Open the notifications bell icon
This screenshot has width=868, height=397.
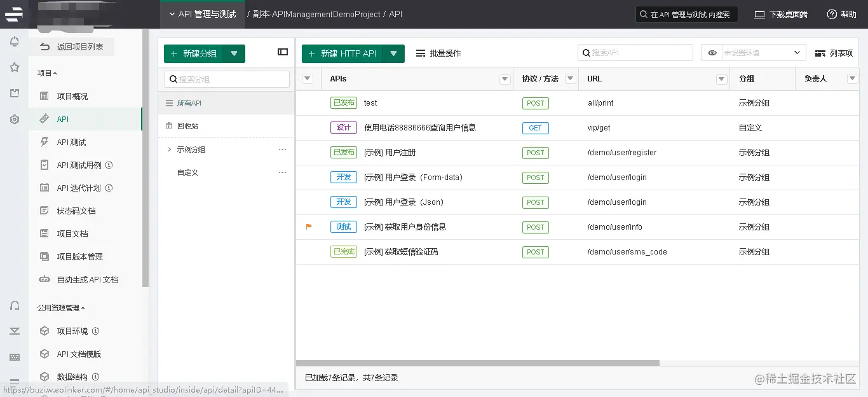coord(14,42)
